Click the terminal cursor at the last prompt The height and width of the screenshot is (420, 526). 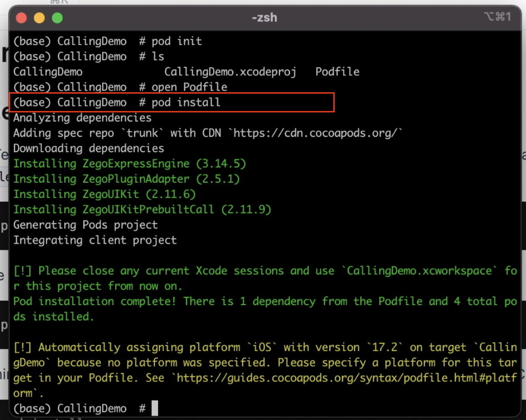(154, 408)
